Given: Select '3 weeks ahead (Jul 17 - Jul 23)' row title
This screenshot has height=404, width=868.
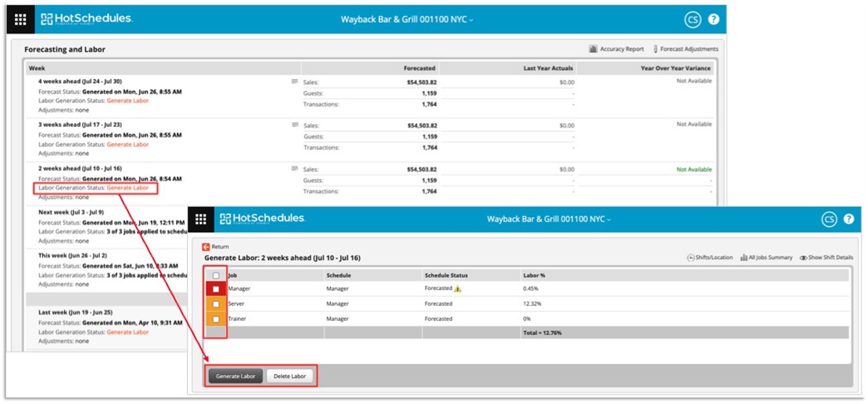Looking at the screenshot, I should [80, 124].
